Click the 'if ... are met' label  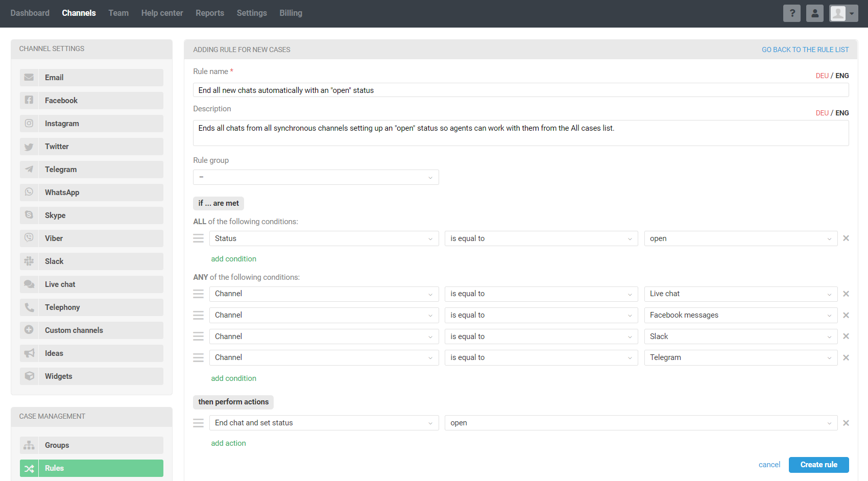219,203
